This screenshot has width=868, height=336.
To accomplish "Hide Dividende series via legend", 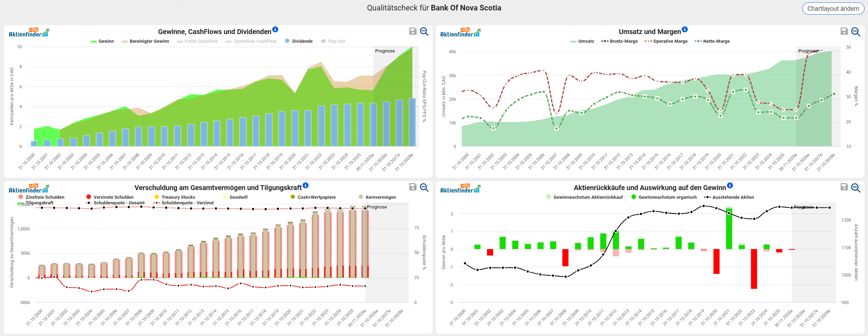I will [x=302, y=41].
